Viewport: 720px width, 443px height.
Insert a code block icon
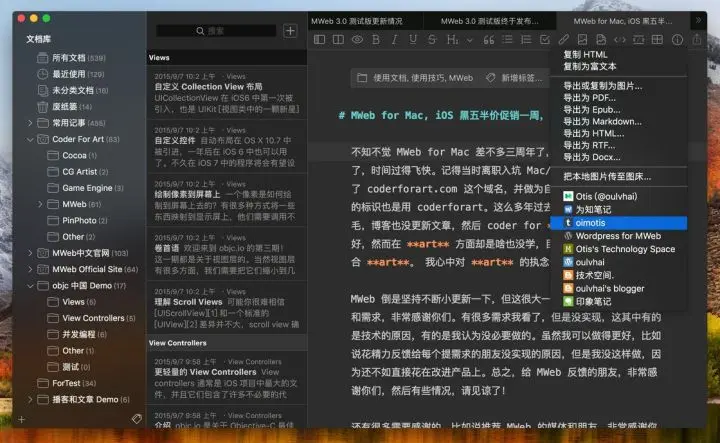[639, 40]
